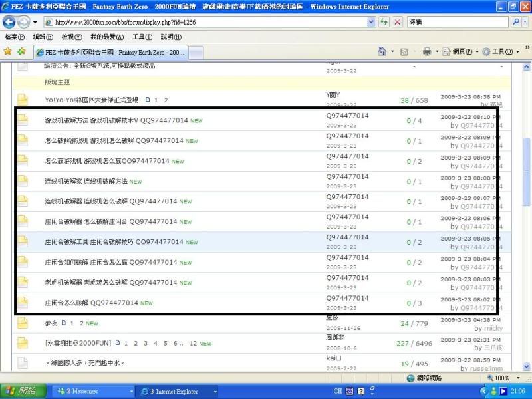Image resolution: width=532 pixels, height=399 pixels.
Task: Open Favorites Center star icon
Action: tap(7, 51)
